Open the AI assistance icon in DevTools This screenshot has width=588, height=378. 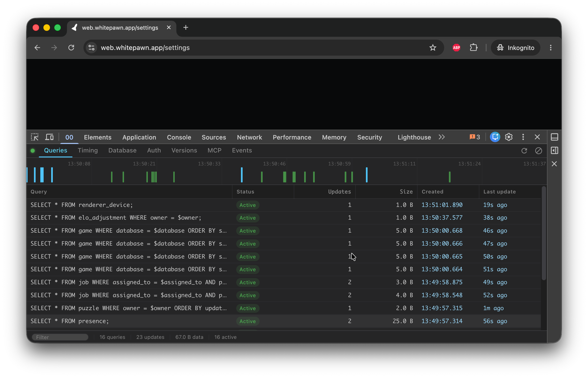(495, 137)
